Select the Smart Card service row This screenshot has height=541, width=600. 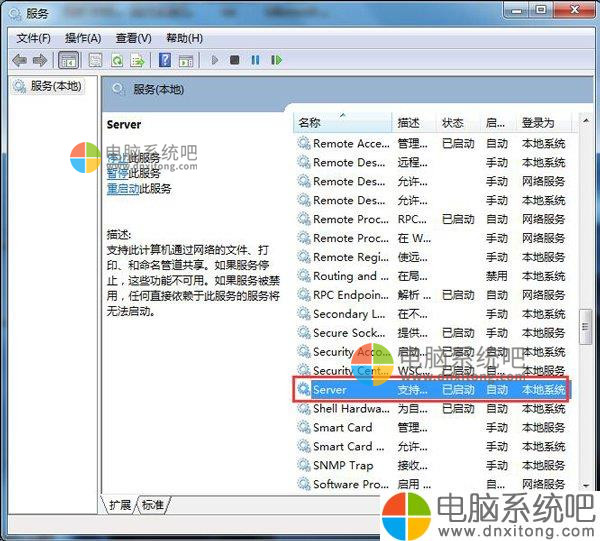point(342,427)
